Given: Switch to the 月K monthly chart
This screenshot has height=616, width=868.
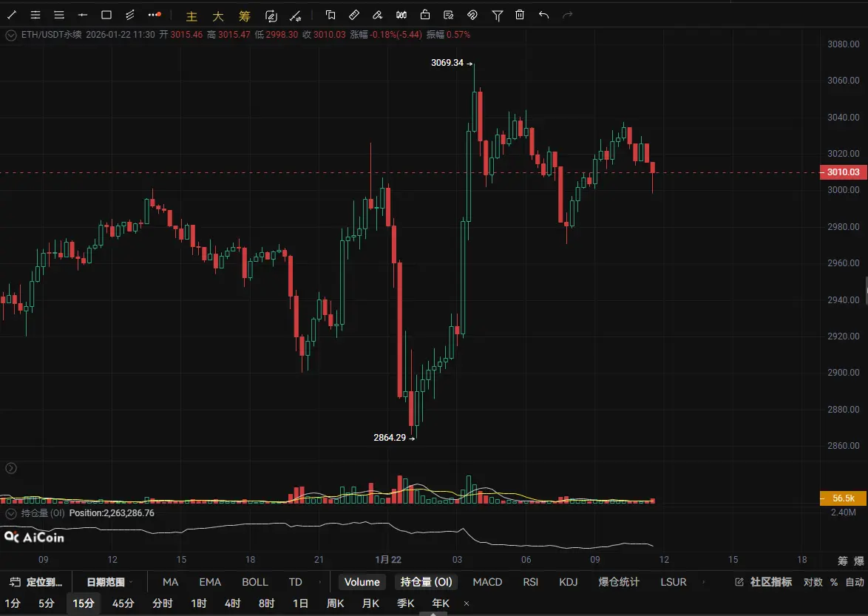Looking at the screenshot, I should (370, 603).
